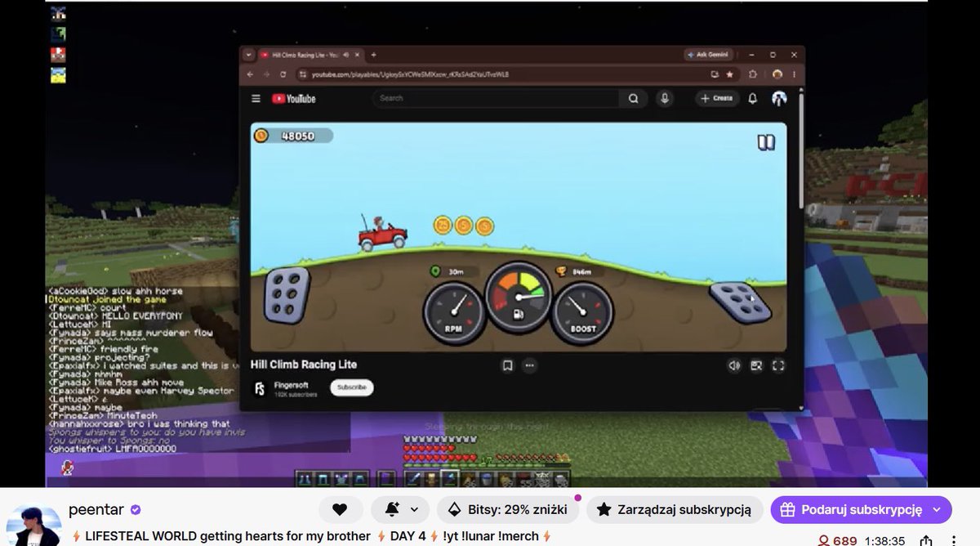Click the coin counter showing 48050

coord(293,136)
